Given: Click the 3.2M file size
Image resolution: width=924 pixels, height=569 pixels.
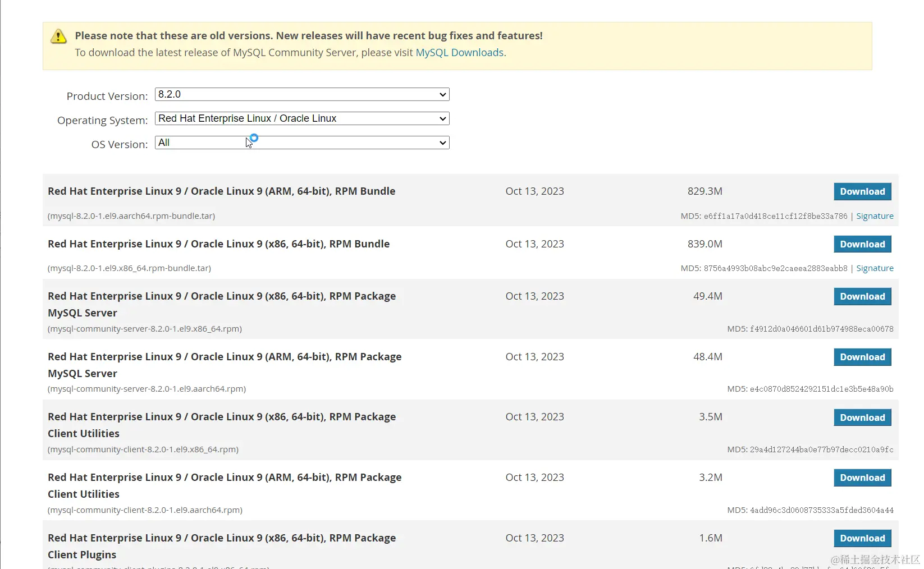Looking at the screenshot, I should point(710,478).
